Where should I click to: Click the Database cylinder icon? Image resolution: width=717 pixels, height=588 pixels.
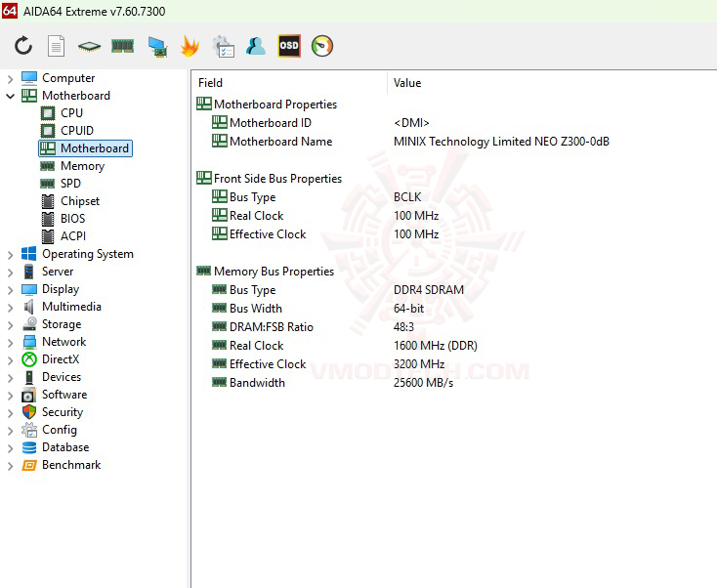pos(29,447)
